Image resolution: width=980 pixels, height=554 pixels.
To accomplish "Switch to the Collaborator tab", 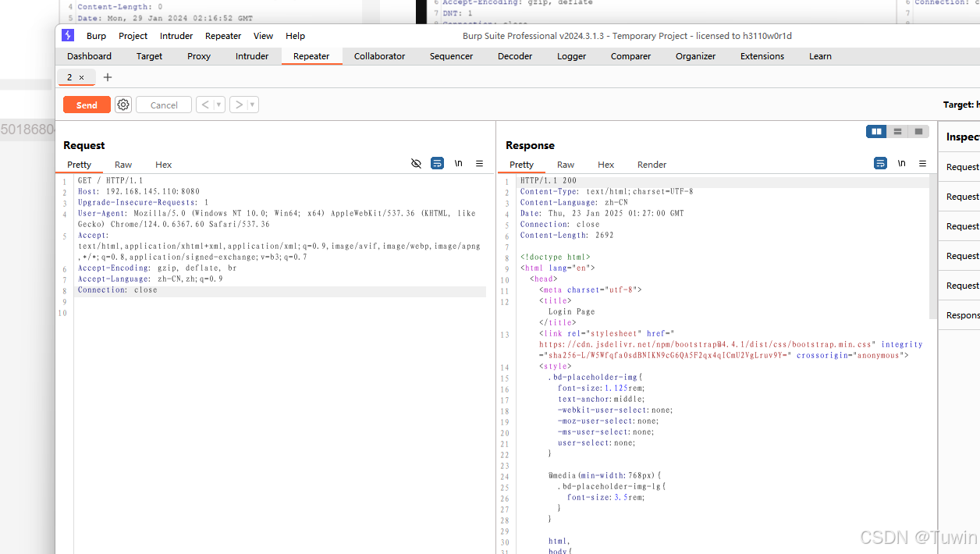I will [x=379, y=56].
